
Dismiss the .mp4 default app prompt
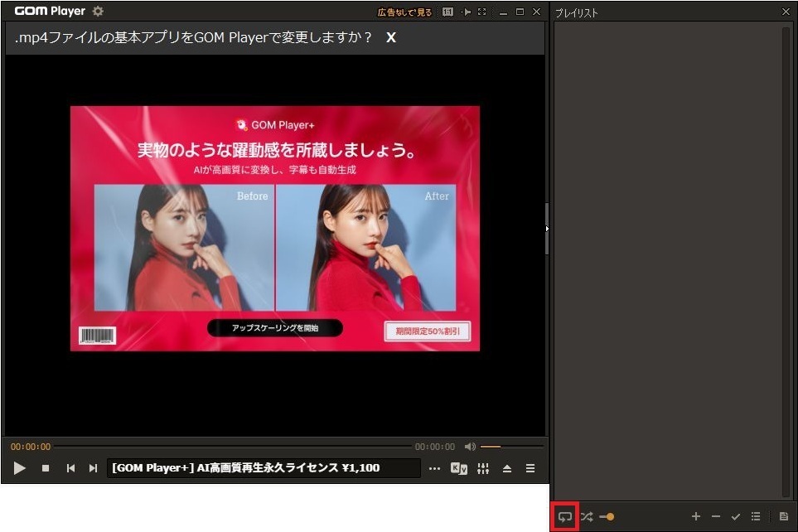pos(391,38)
